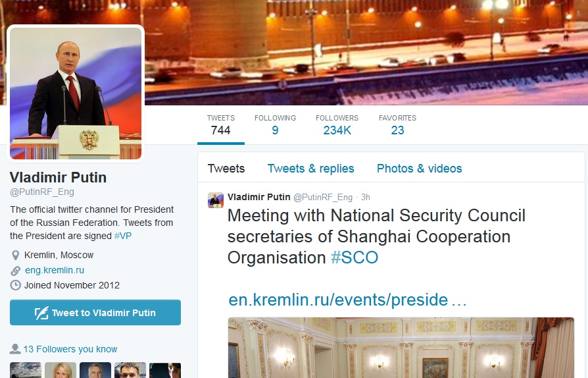Click the clock icon beside Joined November 2012
The width and height of the screenshot is (588, 378).
(15, 285)
